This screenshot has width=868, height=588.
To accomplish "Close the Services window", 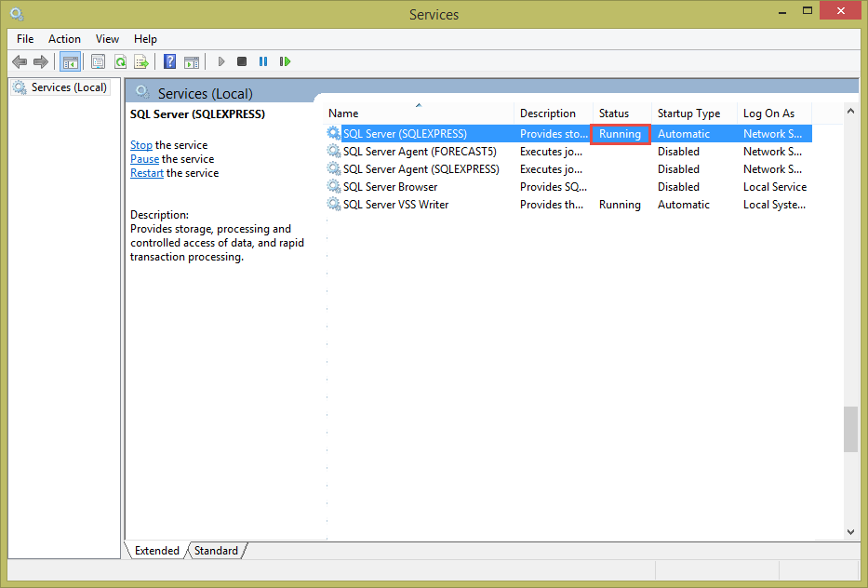I will (840, 11).
